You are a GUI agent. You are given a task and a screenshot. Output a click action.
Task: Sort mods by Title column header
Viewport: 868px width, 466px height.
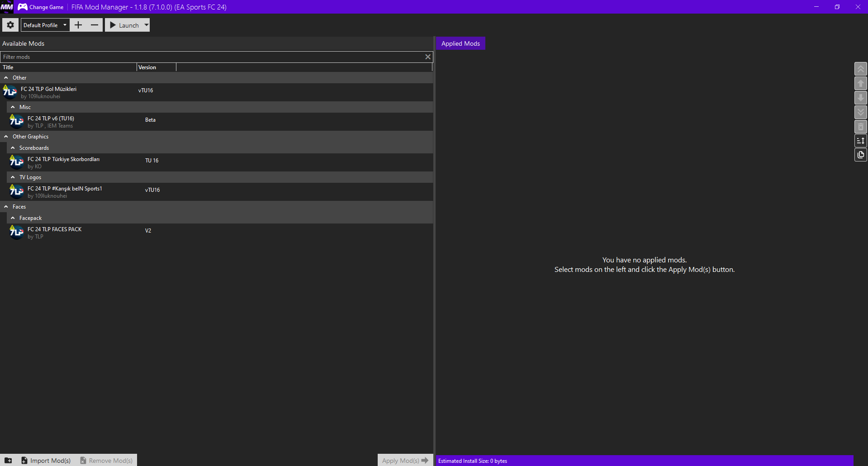(68, 67)
